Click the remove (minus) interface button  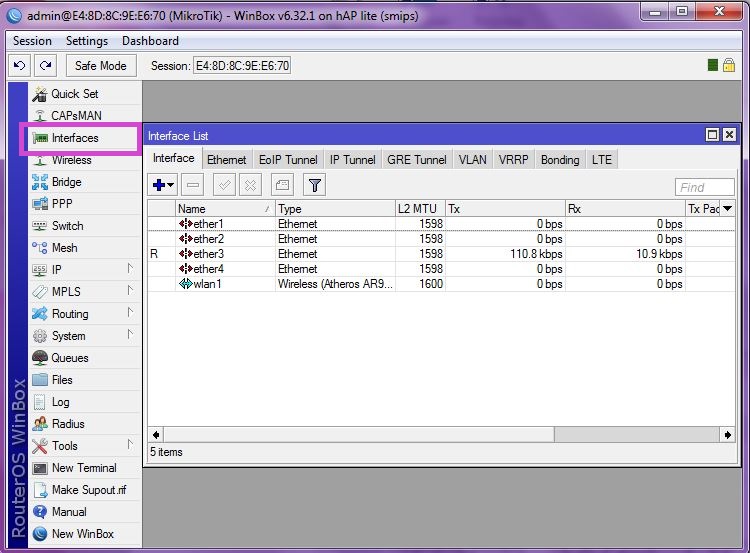(x=193, y=185)
